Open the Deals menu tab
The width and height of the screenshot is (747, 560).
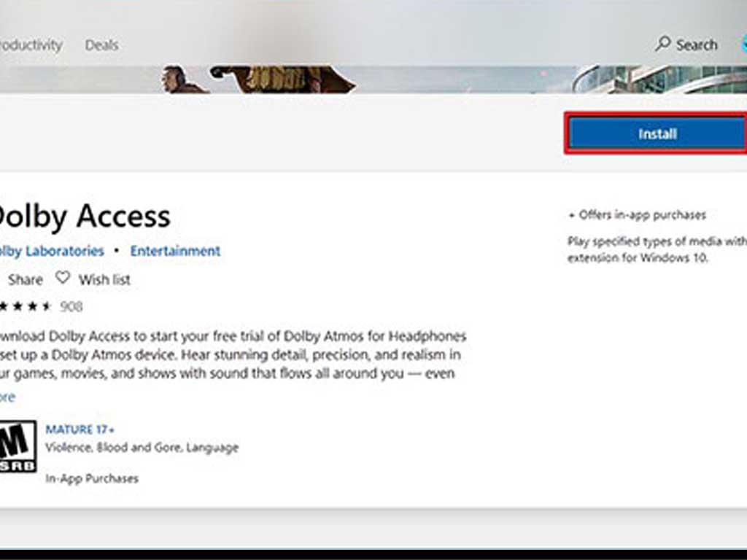(x=102, y=44)
